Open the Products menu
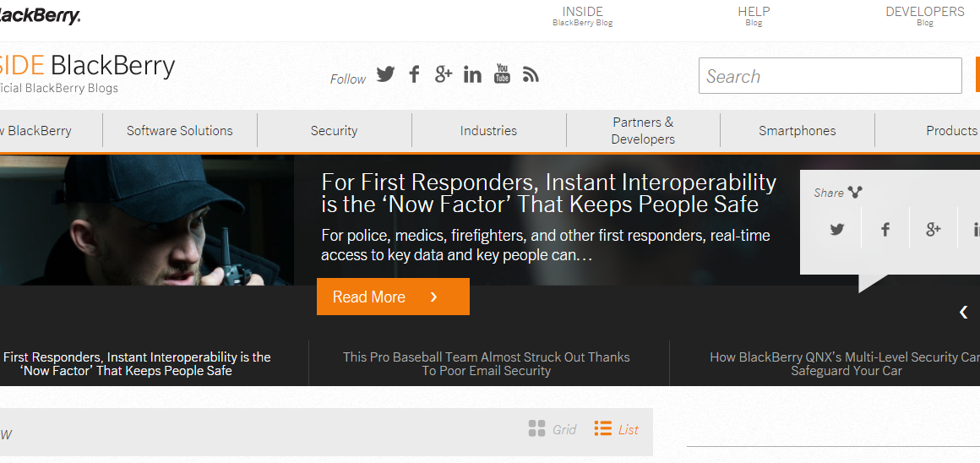The image size is (980, 463). tap(928, 131)
